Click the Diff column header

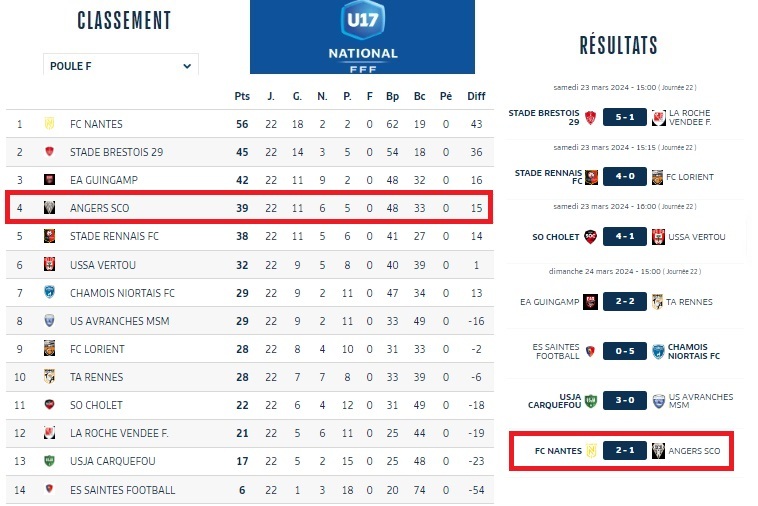476,96
